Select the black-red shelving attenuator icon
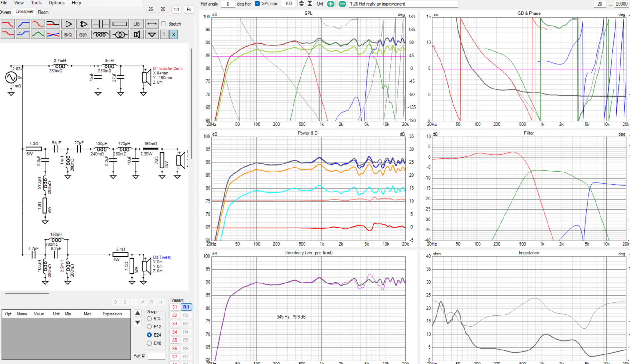This screenshot has height=364, width=630. tap(53, 24)
